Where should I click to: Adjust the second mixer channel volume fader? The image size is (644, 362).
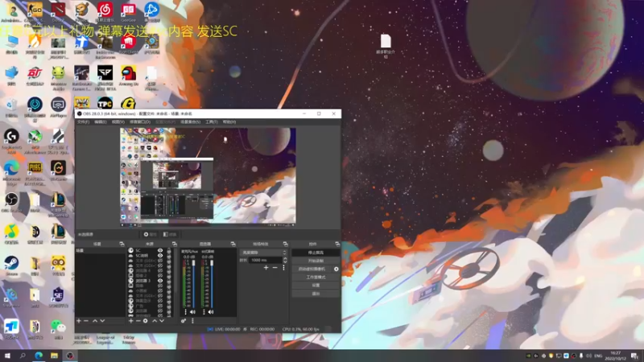pyautogui.click(x=212, y=263)
